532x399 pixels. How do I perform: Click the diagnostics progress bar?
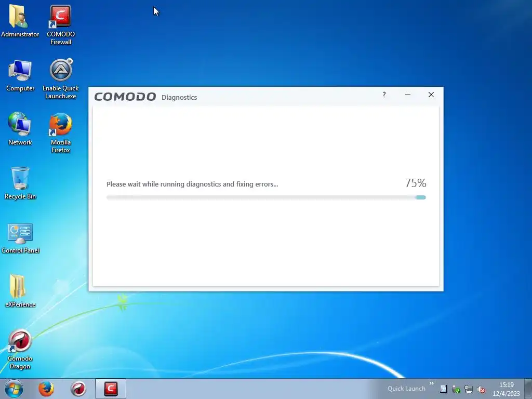point(266,197)
